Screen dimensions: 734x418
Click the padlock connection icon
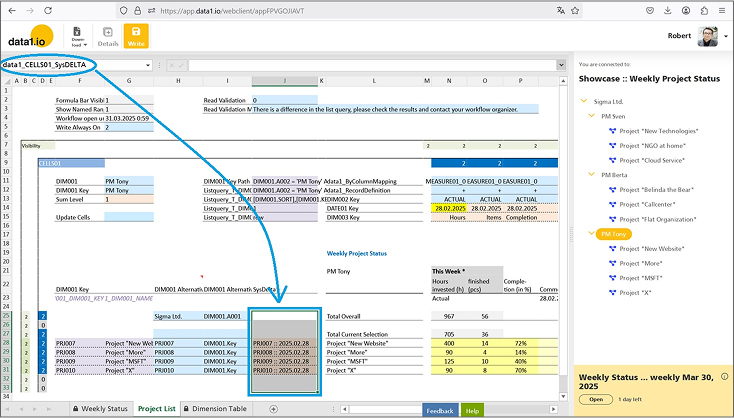click(138, 10)
